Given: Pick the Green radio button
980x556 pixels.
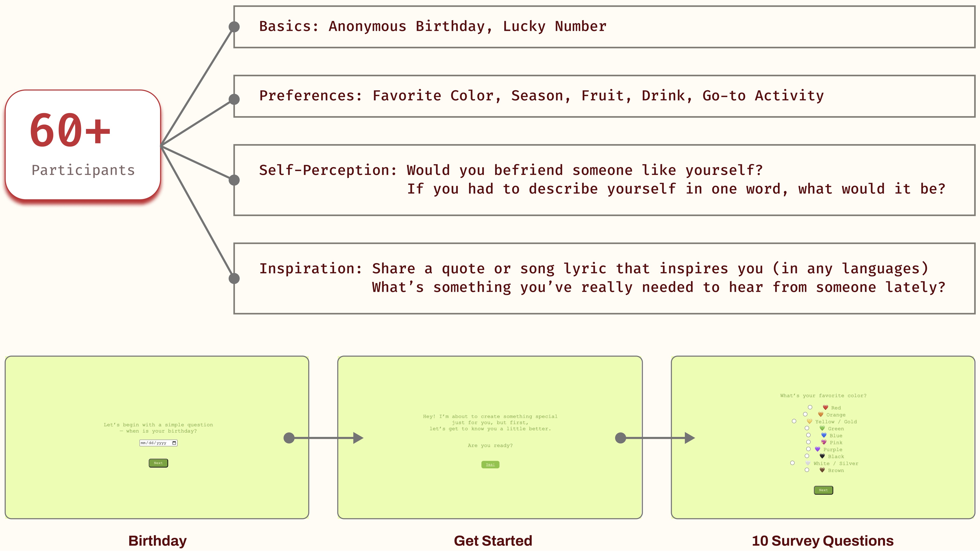Looking at the screenshot, I should coord(807,428).
